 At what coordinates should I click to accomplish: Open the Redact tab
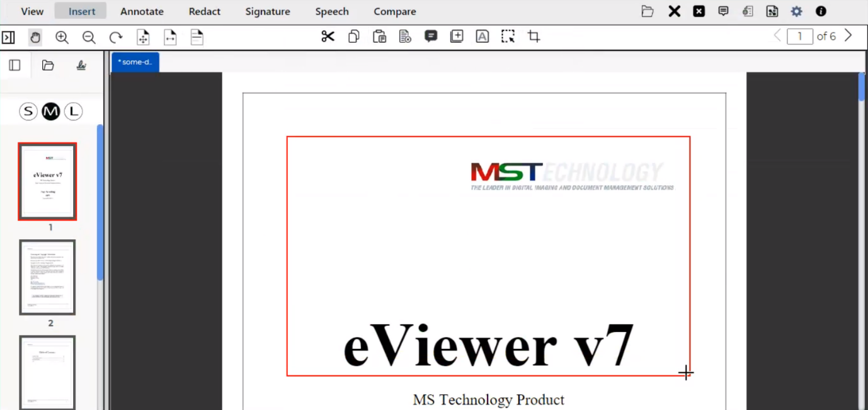pos(205,11)
